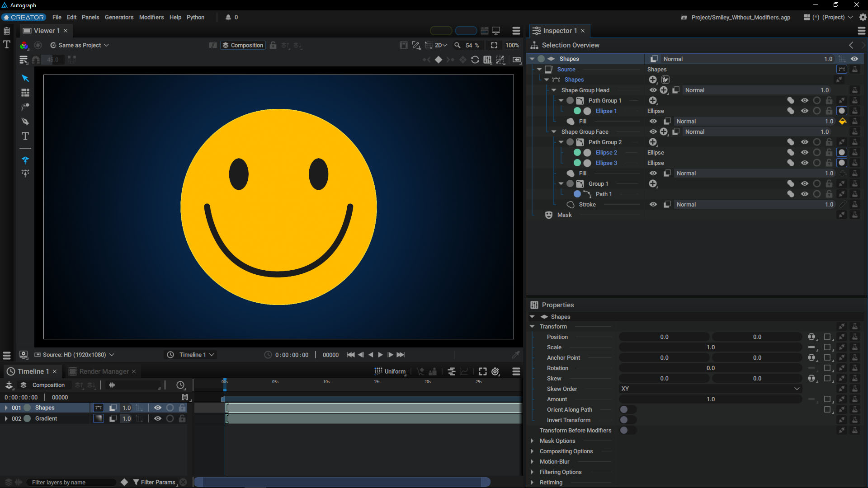The width and height of the screenshot is (868, 488).
Task: Enable Invert Transform toggle
Action: click(x=627, y=420)
